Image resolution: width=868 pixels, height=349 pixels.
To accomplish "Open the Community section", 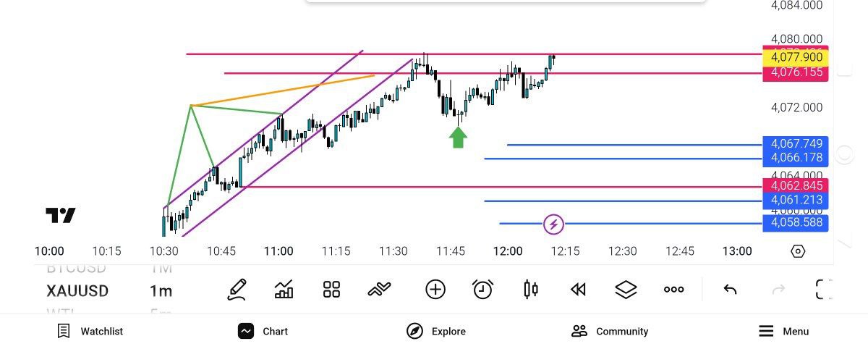I will coord(610,332).
